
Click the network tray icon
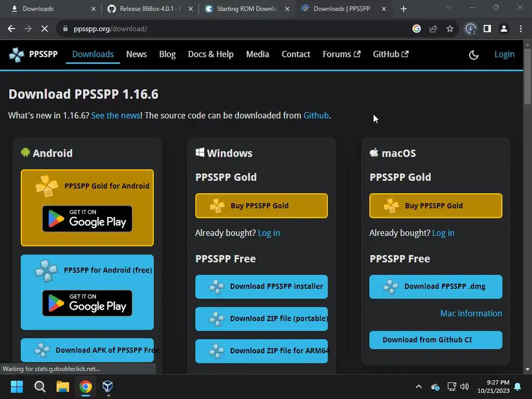pyautogui.click(x=451, y=387)
